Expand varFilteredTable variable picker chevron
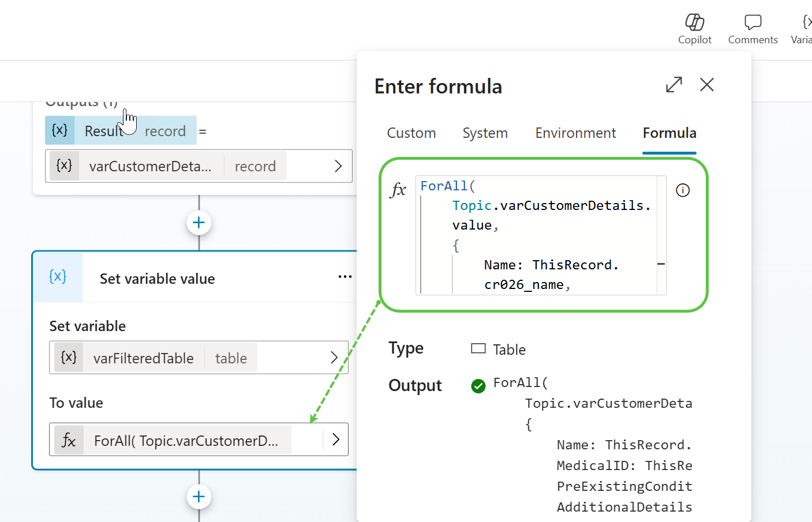812x522 pixels. pos(334,358)
